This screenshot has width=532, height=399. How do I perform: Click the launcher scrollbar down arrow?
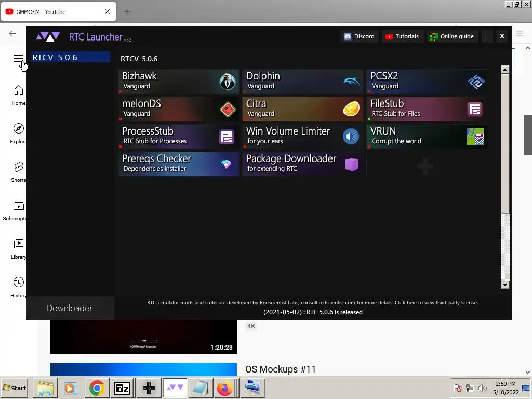pos(505,285)
